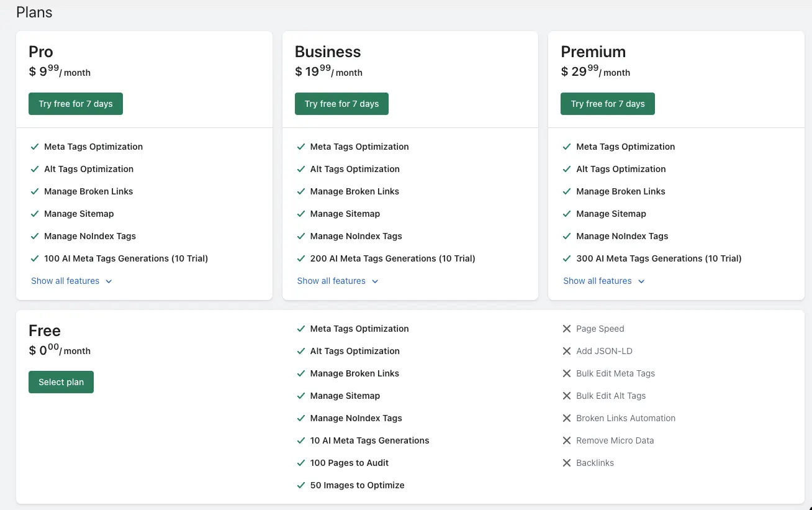This screenshot has width=812, height=510.
Task: Click Manage Broken Links text in Pro card
Action: pos(89,191)
